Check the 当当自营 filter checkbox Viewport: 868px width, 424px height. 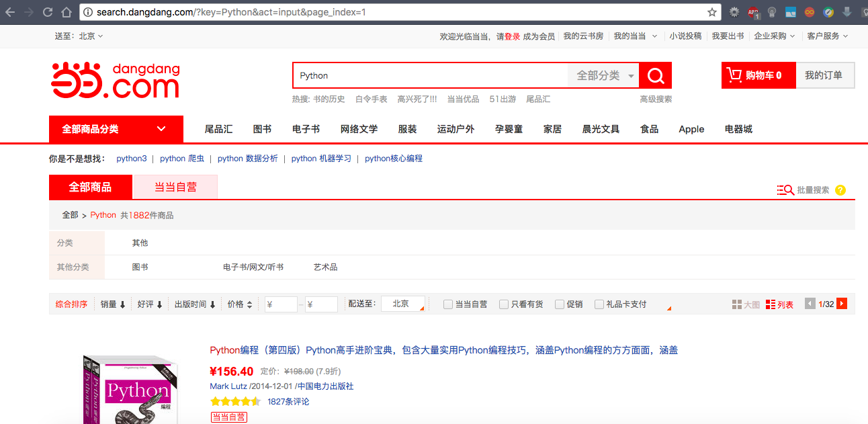(x=448, y=304)
